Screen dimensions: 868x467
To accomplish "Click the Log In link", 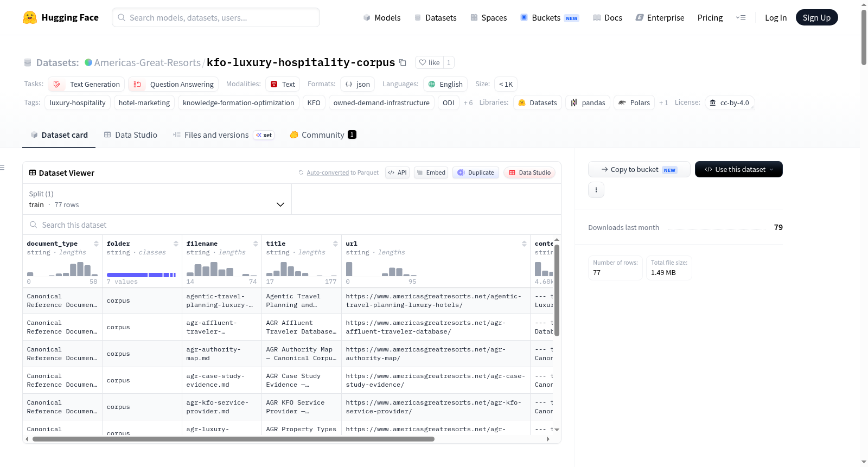I will pyautogui.click(x=776, y=17).
